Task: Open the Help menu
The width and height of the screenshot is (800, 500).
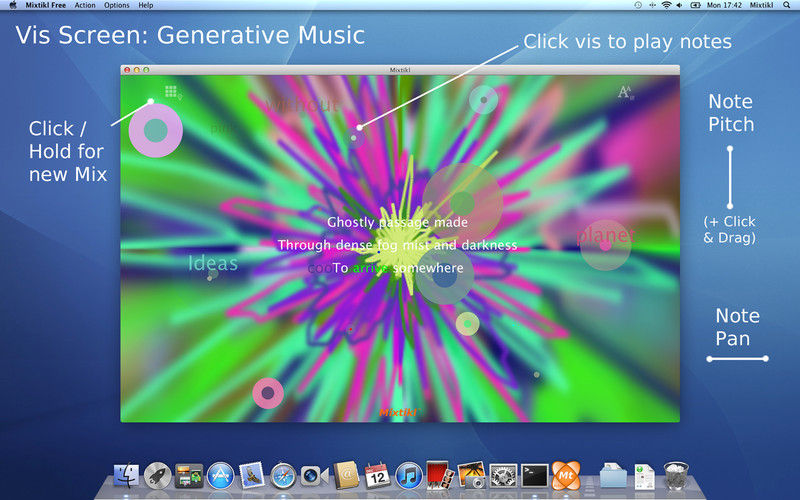Action: pyautogui.click(x=145, y=5)
